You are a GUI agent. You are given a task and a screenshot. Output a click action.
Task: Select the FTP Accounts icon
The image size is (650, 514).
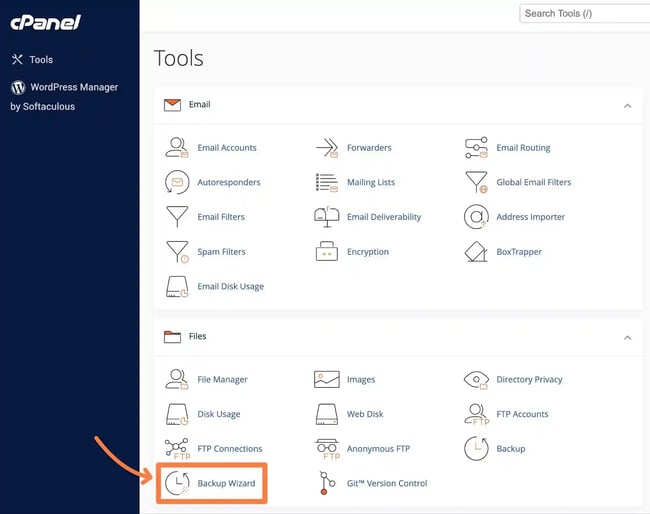tap(476, 414)
